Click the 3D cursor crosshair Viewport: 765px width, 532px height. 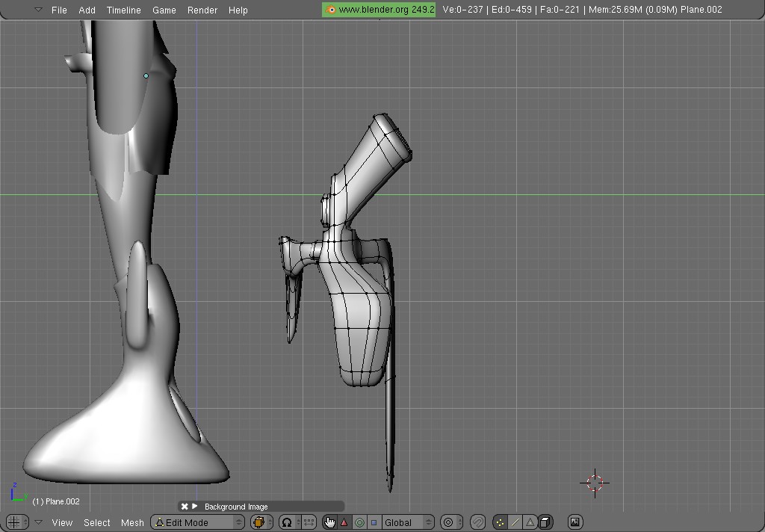click(x=595, y=483)
